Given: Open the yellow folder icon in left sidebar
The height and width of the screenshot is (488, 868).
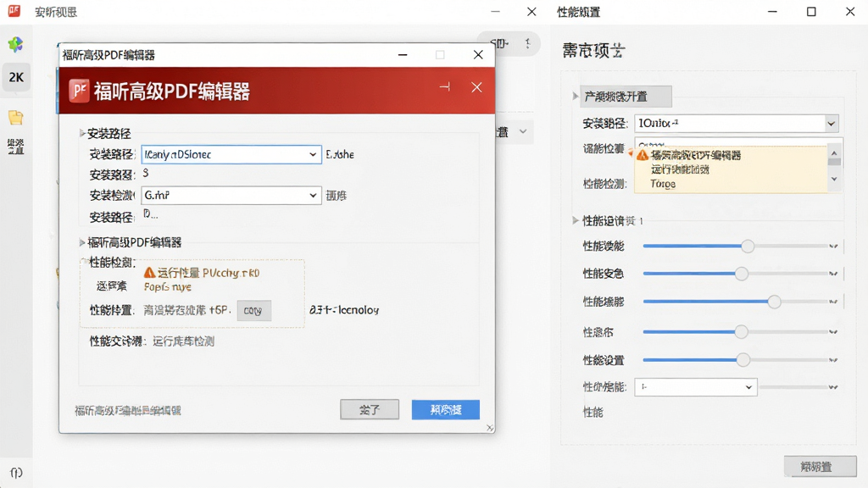Looking at the screenshot, I should pyautogui.click(x=15, y=117).
